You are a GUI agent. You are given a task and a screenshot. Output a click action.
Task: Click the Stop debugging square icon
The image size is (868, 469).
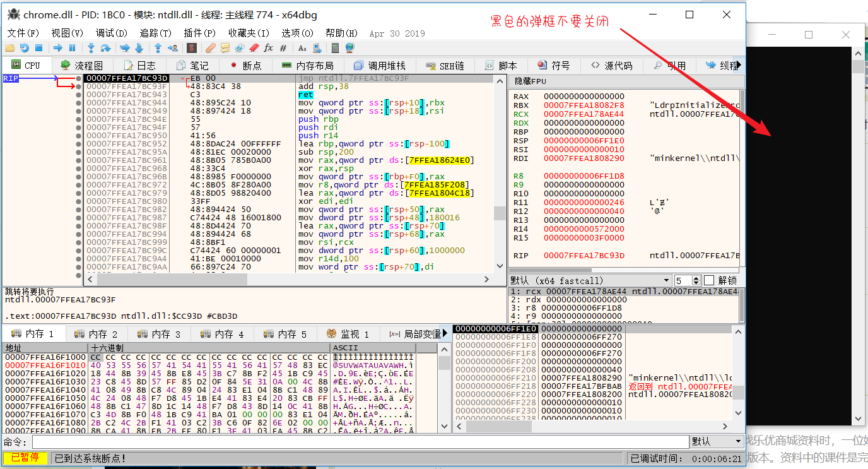[x=38, y=48]
